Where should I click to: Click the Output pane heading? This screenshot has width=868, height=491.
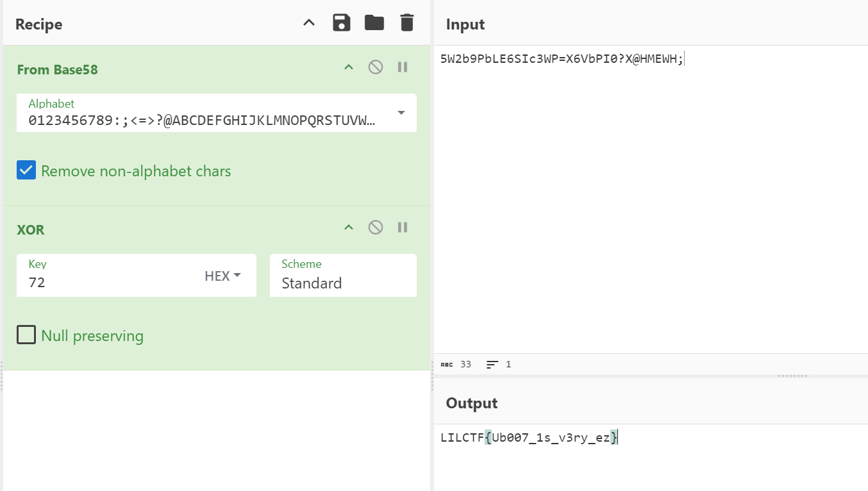tap(472, 403)
